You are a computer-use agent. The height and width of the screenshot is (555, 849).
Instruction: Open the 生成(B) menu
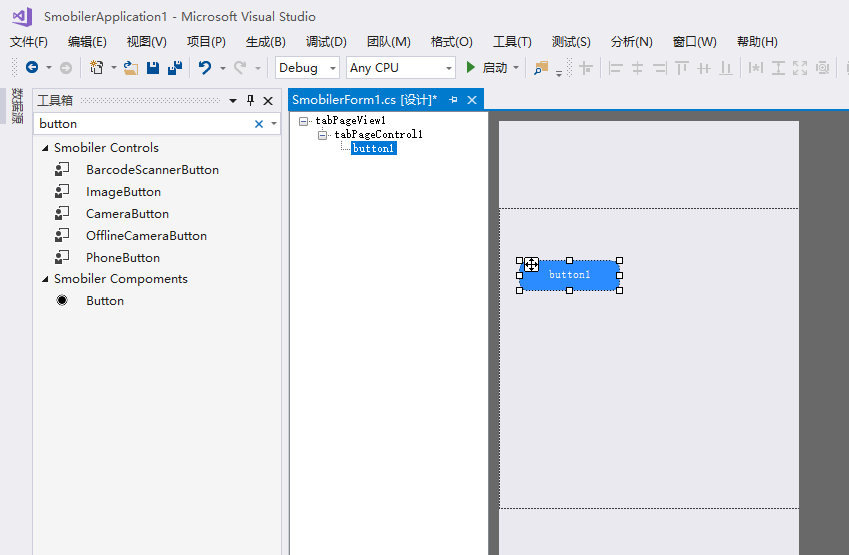266,42
